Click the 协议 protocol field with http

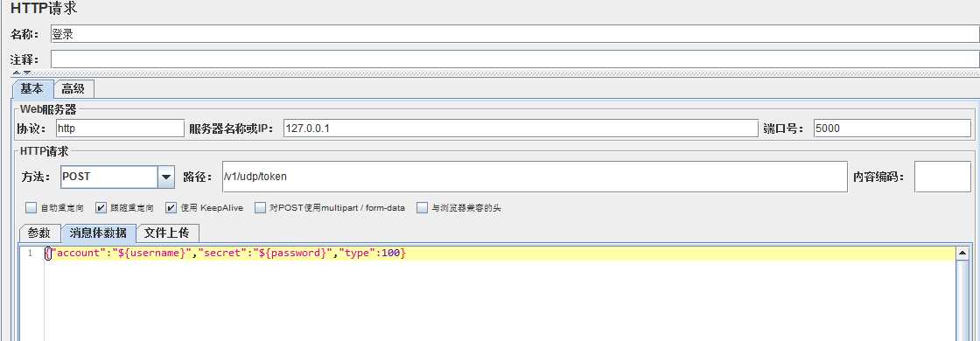120,129
